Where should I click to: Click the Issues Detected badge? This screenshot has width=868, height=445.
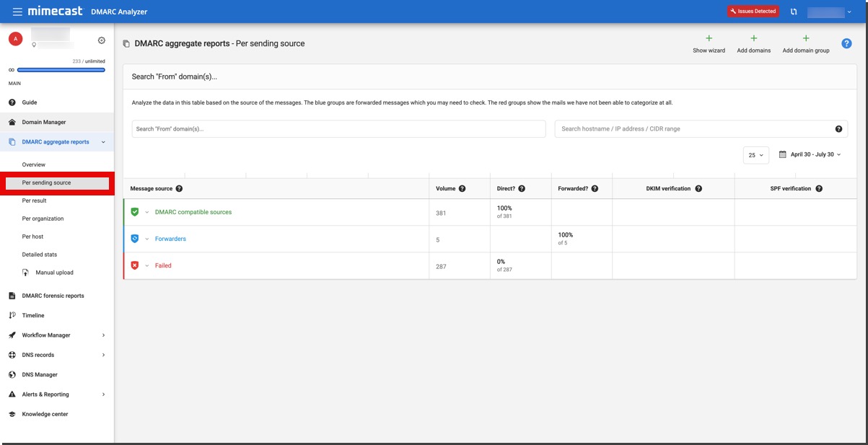pyautogui.click(x=753, y=12)
